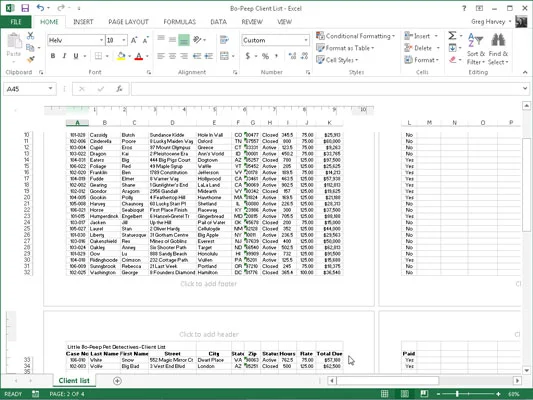Open Conditional Formatting menu
Image resolution: width=533 pixels, height=400 pixels.
point(356,36)
